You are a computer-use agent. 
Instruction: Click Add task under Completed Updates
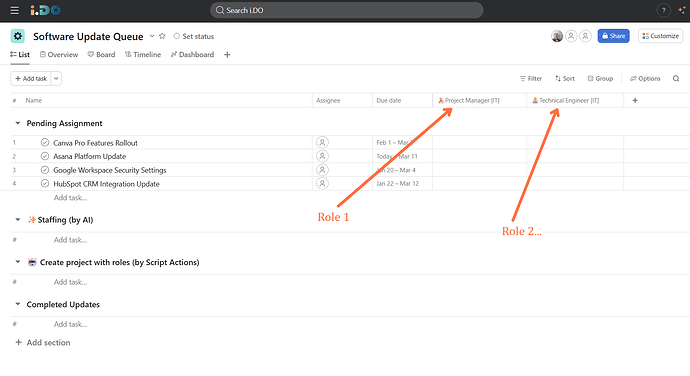point(70,324)
